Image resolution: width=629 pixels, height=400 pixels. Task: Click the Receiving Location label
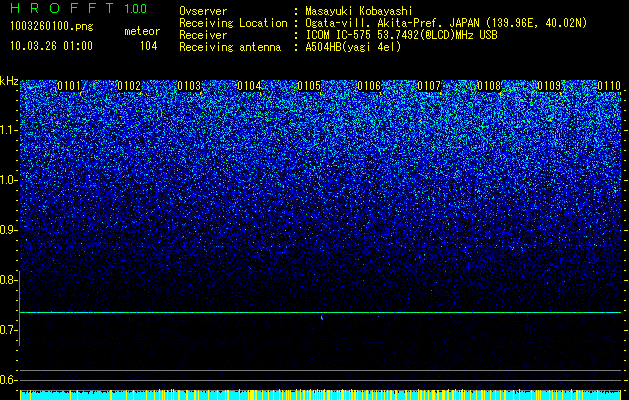tap(233, 23)
